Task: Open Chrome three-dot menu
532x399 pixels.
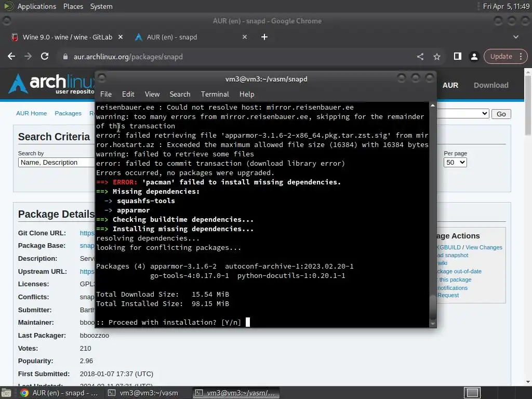Action: click(521, 56)
